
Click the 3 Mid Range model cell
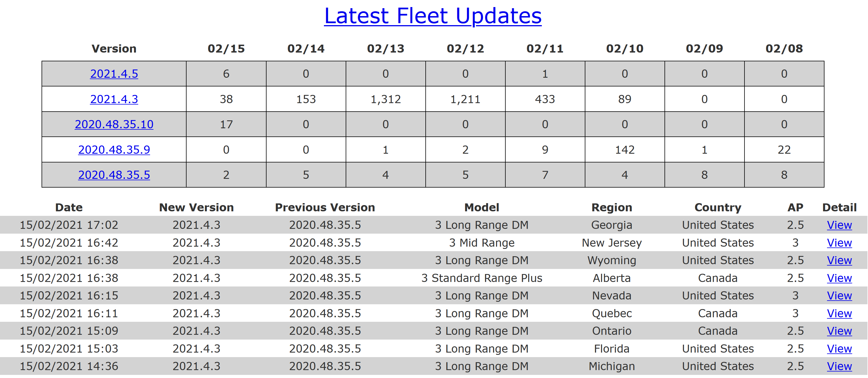tap(482, 243)
